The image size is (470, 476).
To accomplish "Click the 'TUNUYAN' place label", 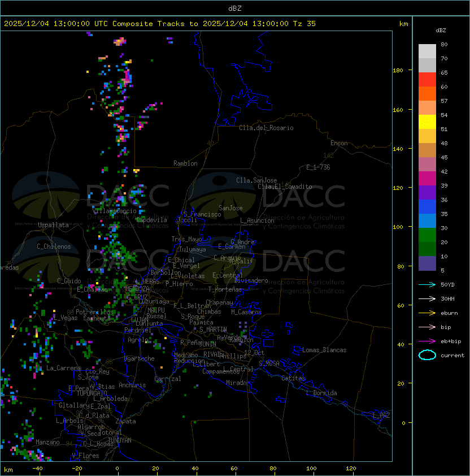I will (120, 440).
